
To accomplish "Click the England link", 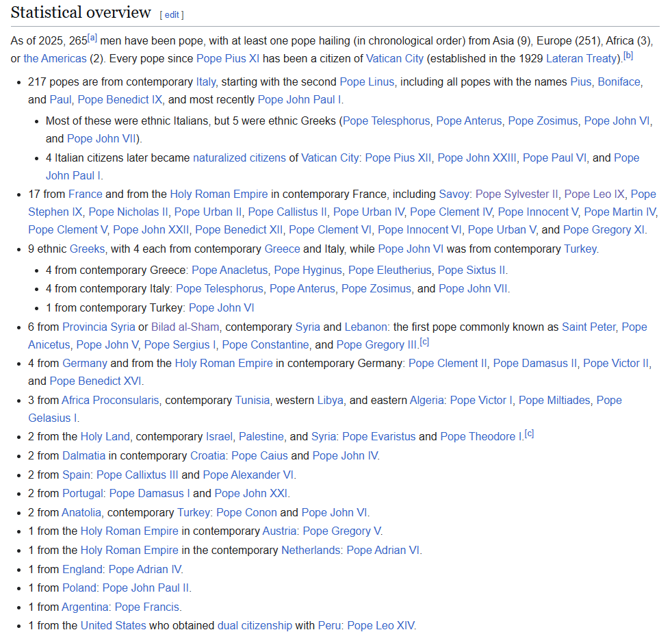I will [x=83, y=570].
